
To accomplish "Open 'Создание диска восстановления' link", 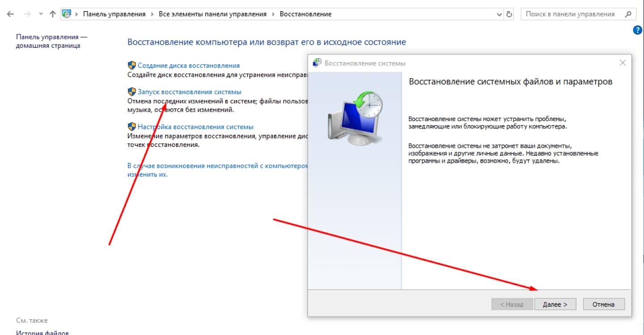I will [188, 65].
